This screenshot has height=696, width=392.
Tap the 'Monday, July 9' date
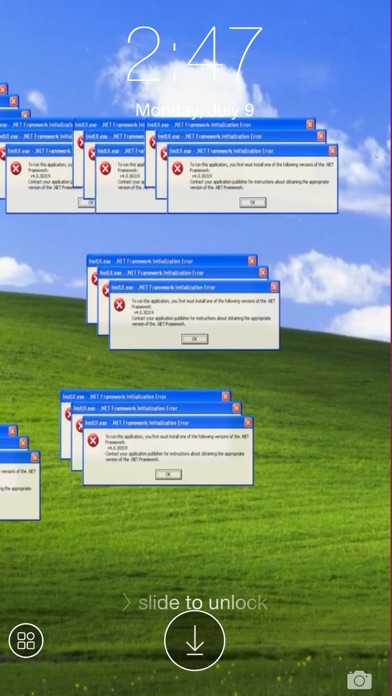click(194, 110)
